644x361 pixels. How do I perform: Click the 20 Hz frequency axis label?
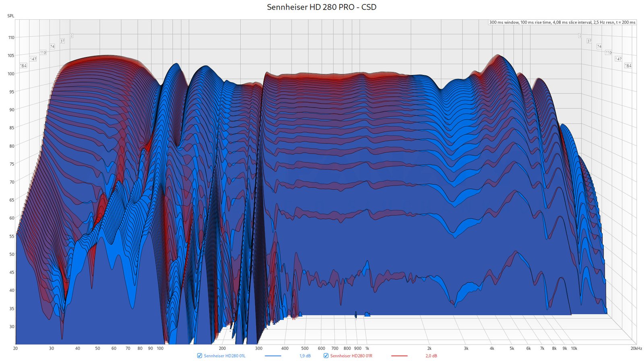[15, 349]
